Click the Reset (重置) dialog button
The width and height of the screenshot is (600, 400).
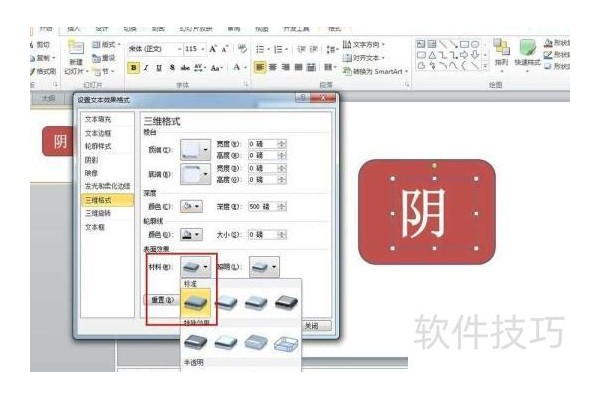(x=162, y=300)
